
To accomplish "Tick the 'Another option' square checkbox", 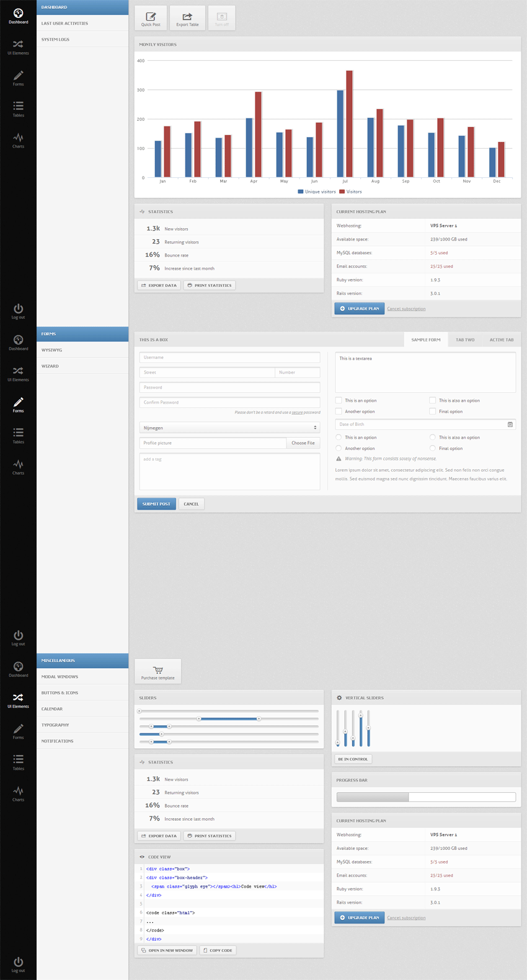I will 339,412.
